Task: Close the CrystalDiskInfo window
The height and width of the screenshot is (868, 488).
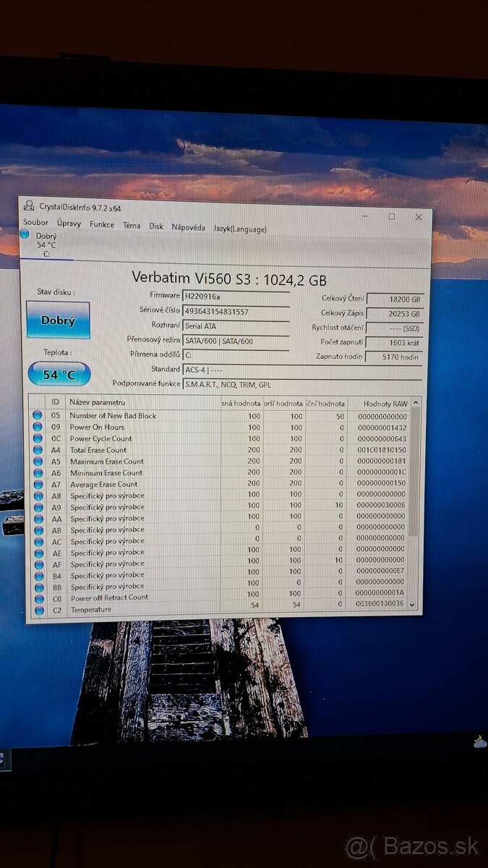Action: pyautogui.click(x=418, y=217)
